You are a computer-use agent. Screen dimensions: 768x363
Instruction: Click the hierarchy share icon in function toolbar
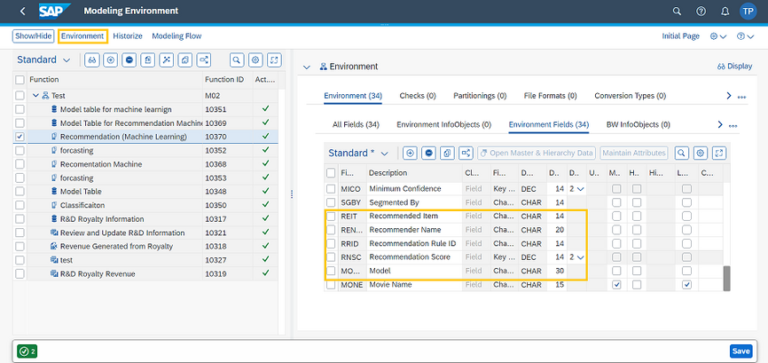(204, 60)
